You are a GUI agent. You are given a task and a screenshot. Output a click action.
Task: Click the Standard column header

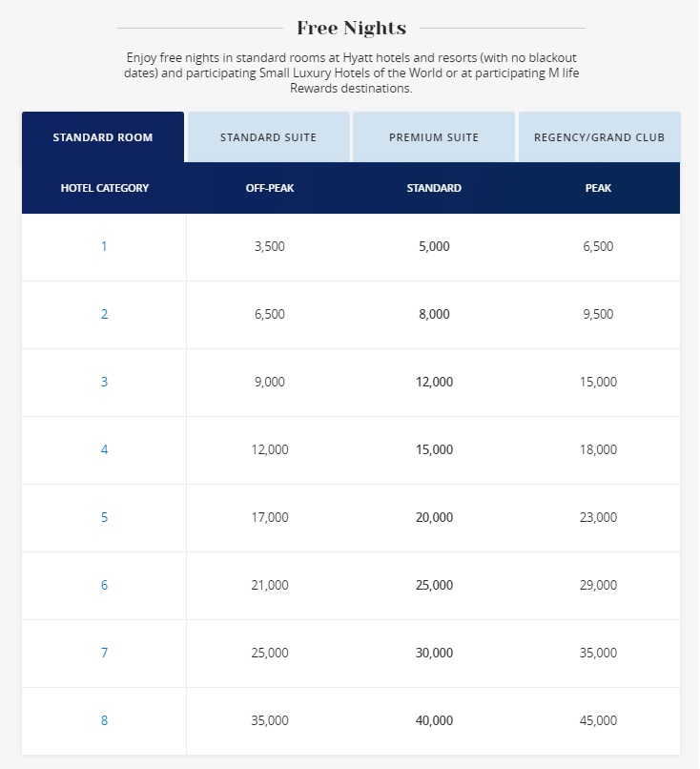coord(434,188)
